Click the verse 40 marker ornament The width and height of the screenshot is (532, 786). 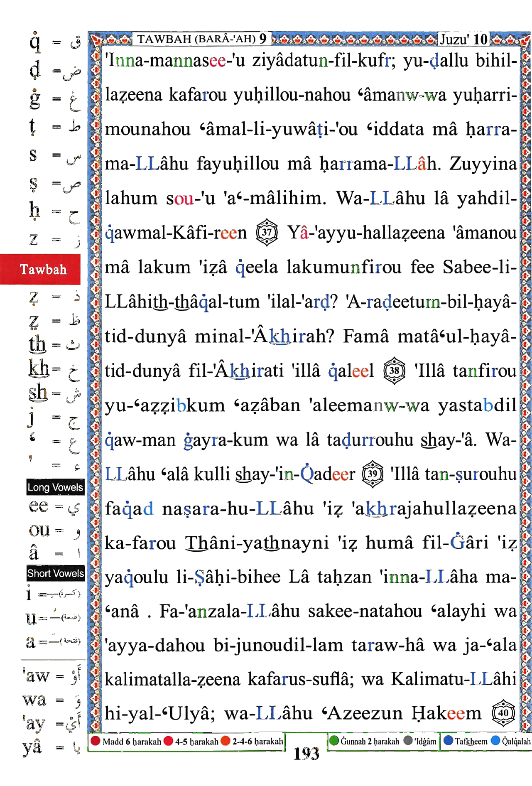pyautogui.click(x=503, y=713)
